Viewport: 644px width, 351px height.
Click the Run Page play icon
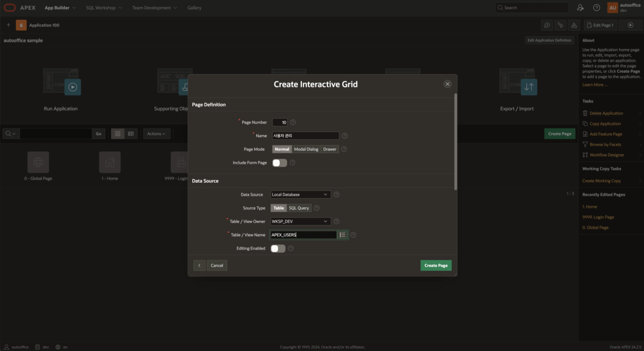pyautogui.click(x=630, y=25)
